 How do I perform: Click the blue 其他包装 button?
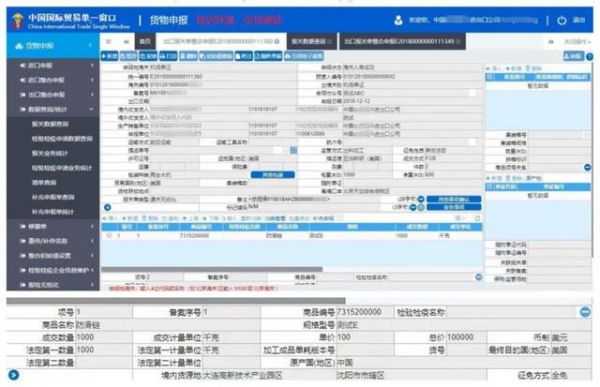[x=273, y=175]
